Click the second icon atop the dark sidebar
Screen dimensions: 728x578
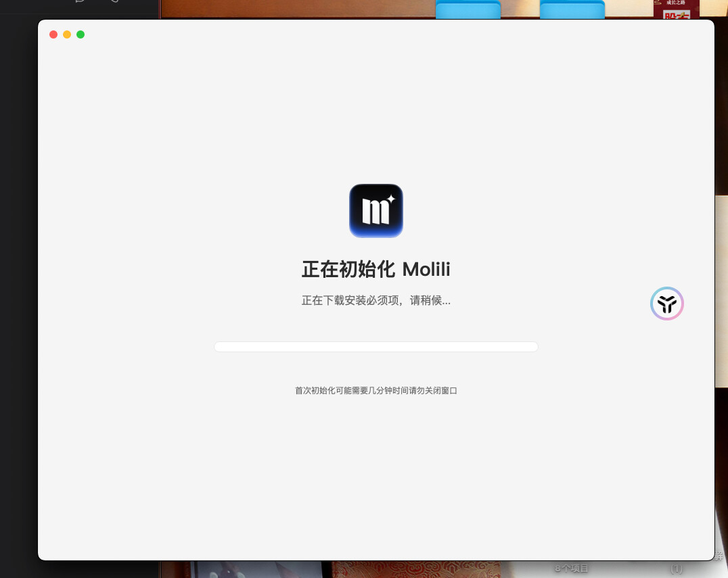tap(114, 2)
